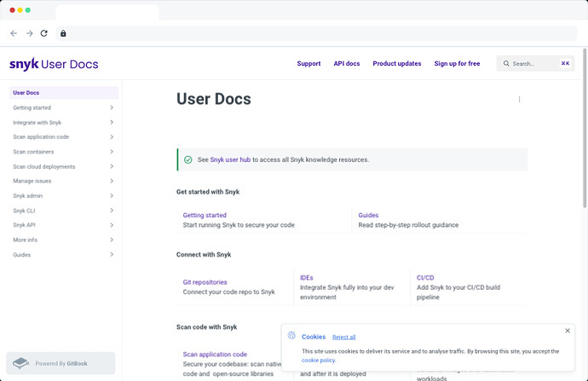Expand the Manage issues chevron
The height and width of the screenshot is (381, 588).
pyautogui.click(x=112, y=181)
